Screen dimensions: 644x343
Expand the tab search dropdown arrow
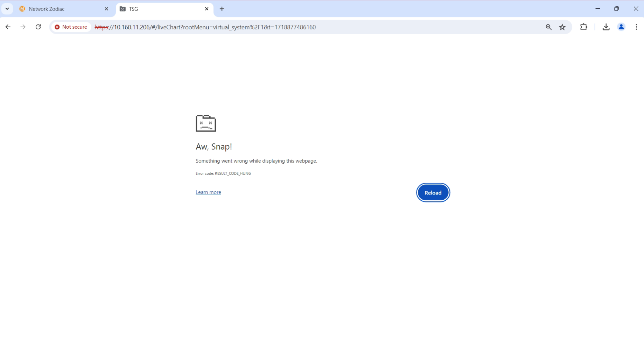tap(7, 9)
